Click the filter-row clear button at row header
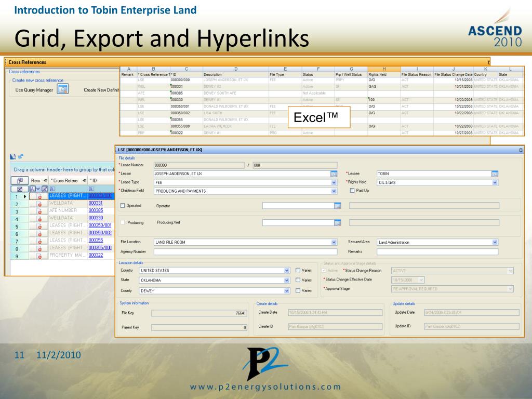This screenshot has height=399, width=532. coord(20,189)
